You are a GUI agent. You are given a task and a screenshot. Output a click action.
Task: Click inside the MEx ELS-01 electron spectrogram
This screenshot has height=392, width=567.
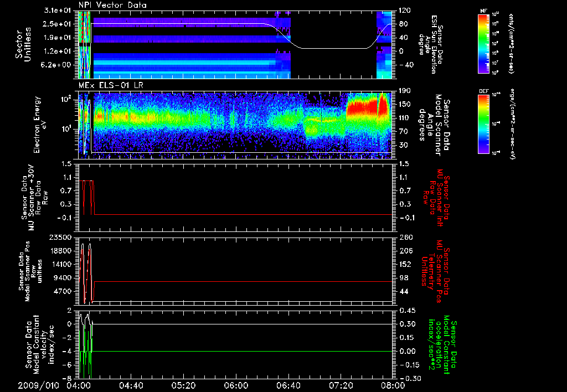(x=235, y=125)
